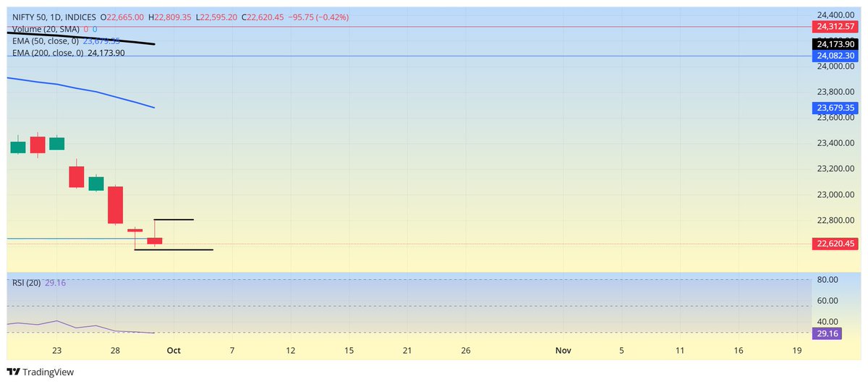Screen dimensions: 868x384
Task: Click the Oct label on the time axis
Action: (x=173, y=350)
